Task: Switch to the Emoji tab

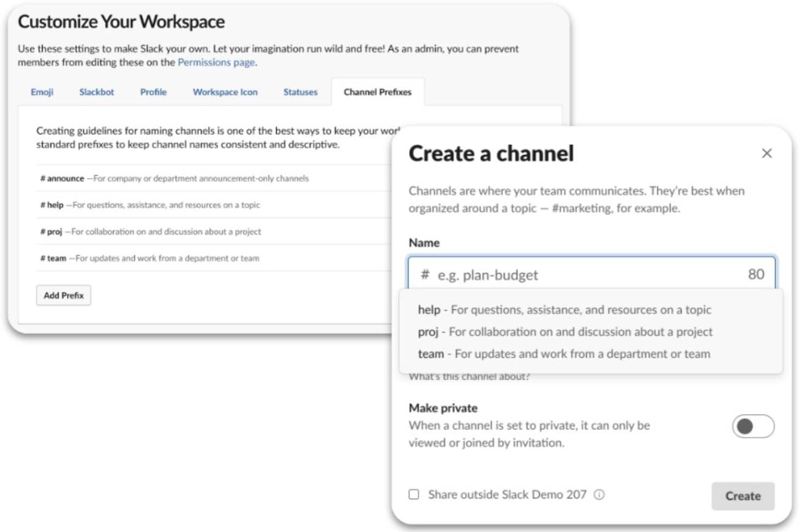Action: [42, 92]
